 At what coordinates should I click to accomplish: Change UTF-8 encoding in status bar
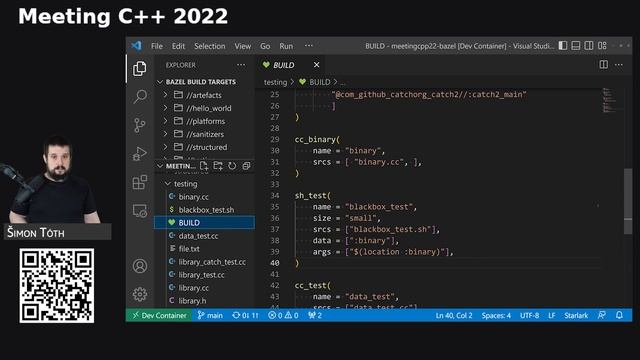[529, 315]
